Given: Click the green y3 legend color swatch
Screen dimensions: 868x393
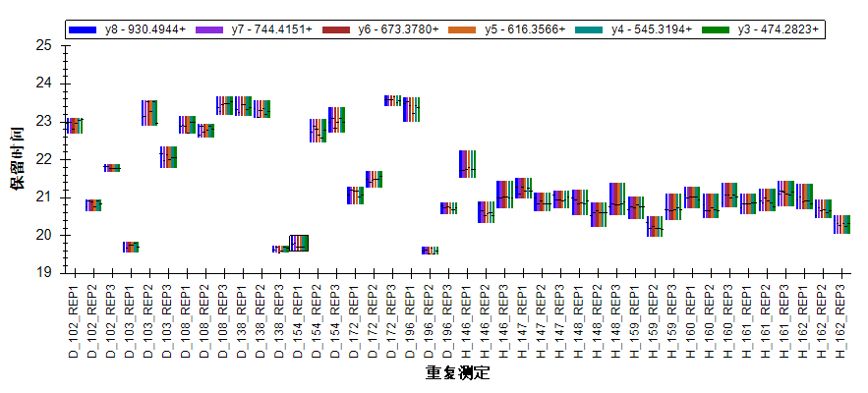Looking at the screenshot, I should [x=716, y=30].
